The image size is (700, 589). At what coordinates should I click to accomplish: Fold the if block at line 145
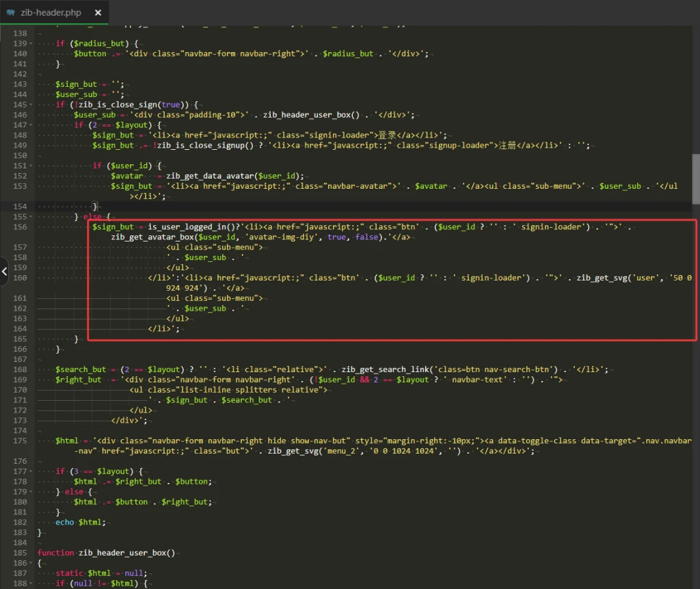point(32,105)
